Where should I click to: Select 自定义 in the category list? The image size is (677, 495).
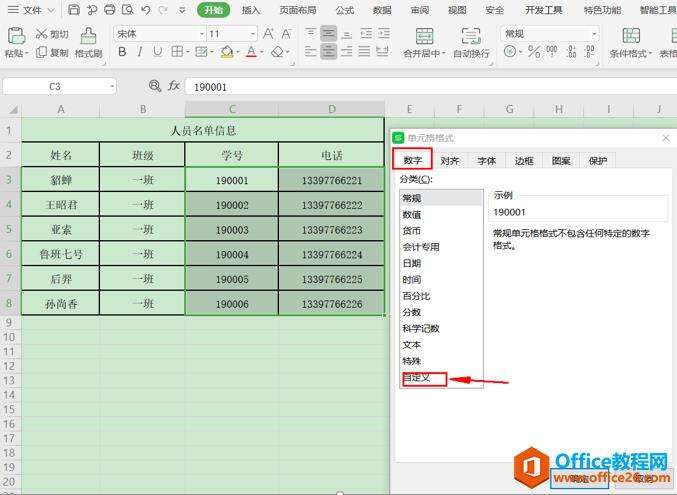pos(416,378)
